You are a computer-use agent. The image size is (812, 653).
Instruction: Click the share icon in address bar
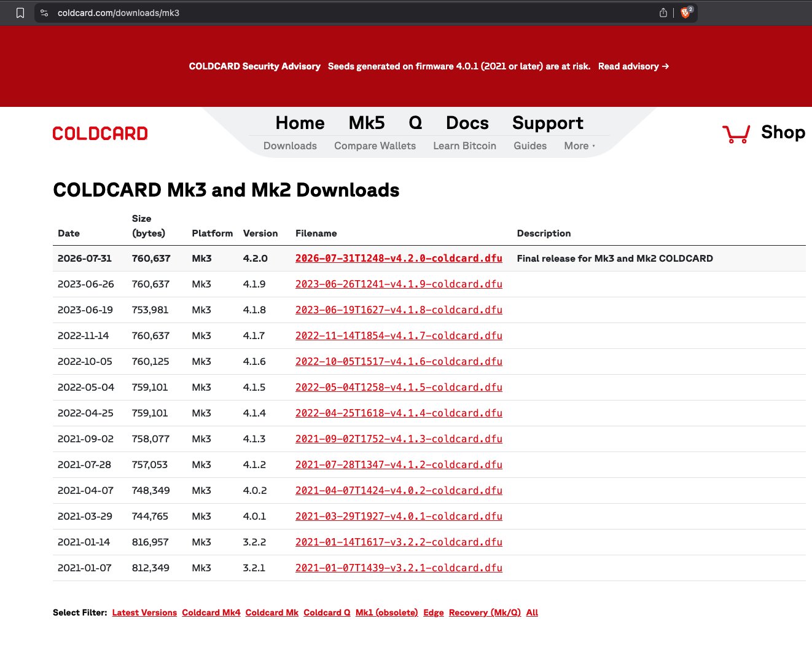(663, 13)
